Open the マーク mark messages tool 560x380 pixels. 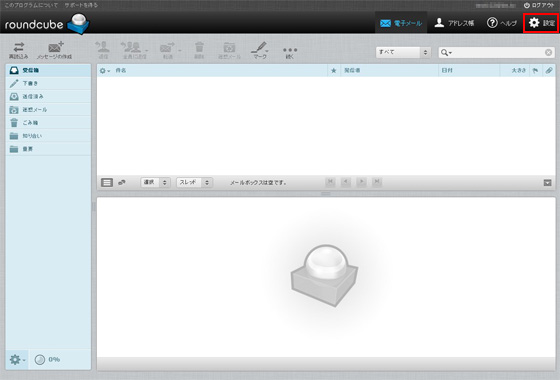point(260,50)
